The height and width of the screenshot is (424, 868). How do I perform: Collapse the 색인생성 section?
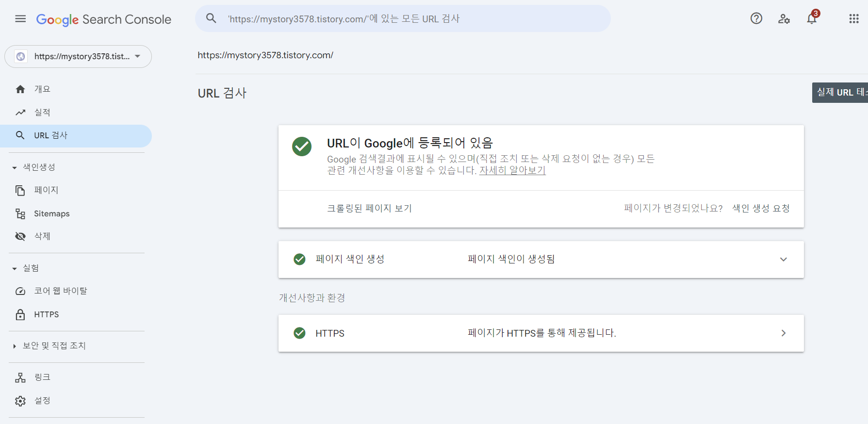pos(15,168)
